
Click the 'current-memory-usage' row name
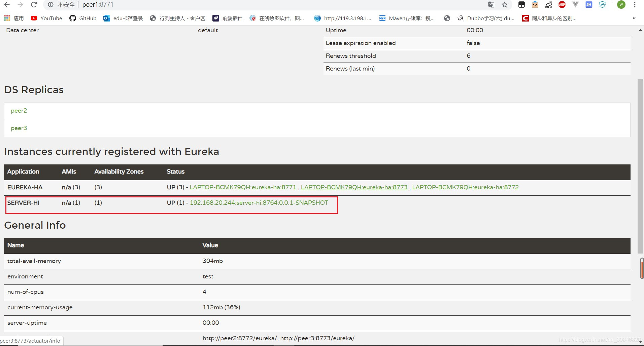40,307
